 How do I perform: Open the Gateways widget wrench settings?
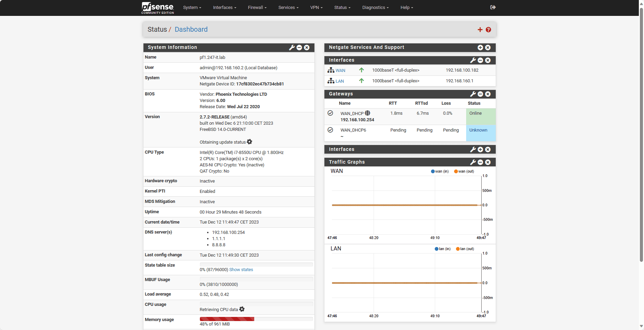point(473,94)
